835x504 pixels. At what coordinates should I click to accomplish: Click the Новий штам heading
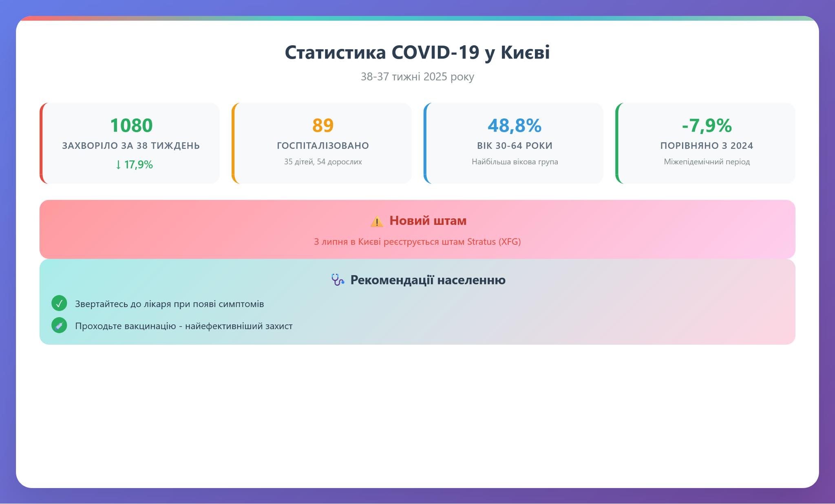tap(428, 220)
